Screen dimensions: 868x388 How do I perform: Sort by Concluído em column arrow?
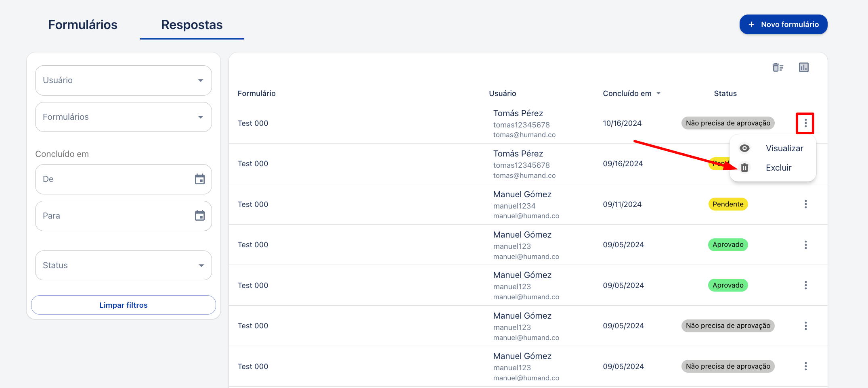tap(658, 94)
